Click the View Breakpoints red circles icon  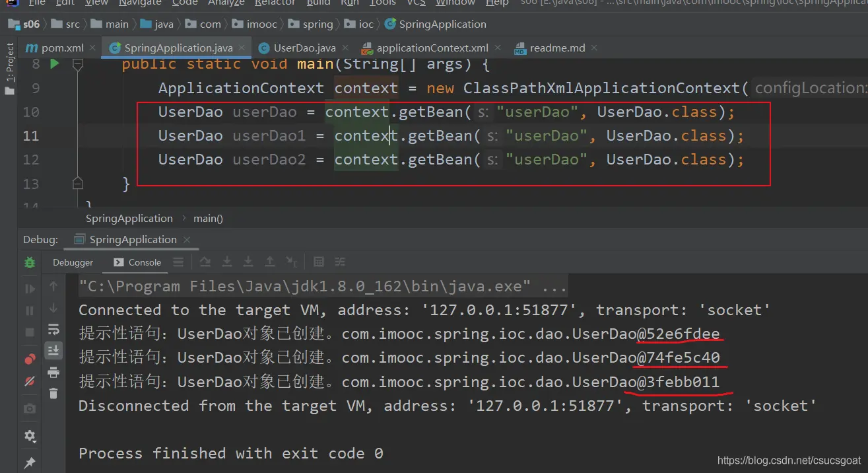[30, 359]
